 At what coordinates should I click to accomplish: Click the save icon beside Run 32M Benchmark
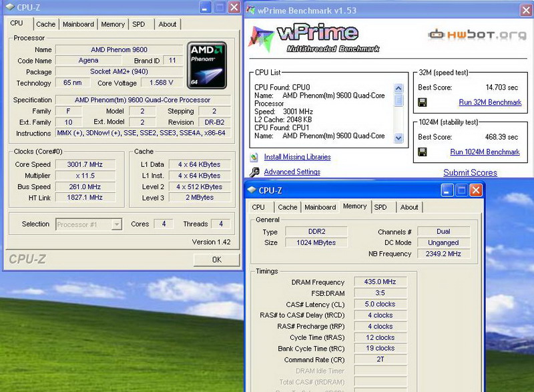[x=423, y=102]
